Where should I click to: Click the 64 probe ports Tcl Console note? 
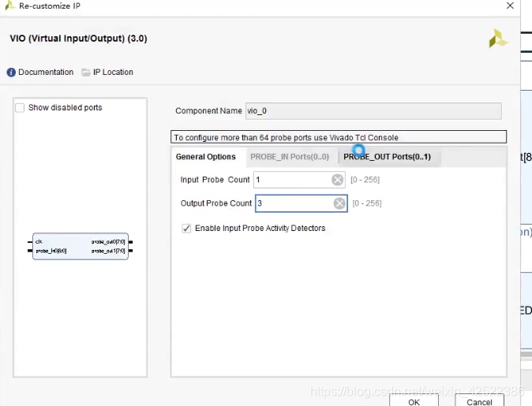click(x=339, y=137)
